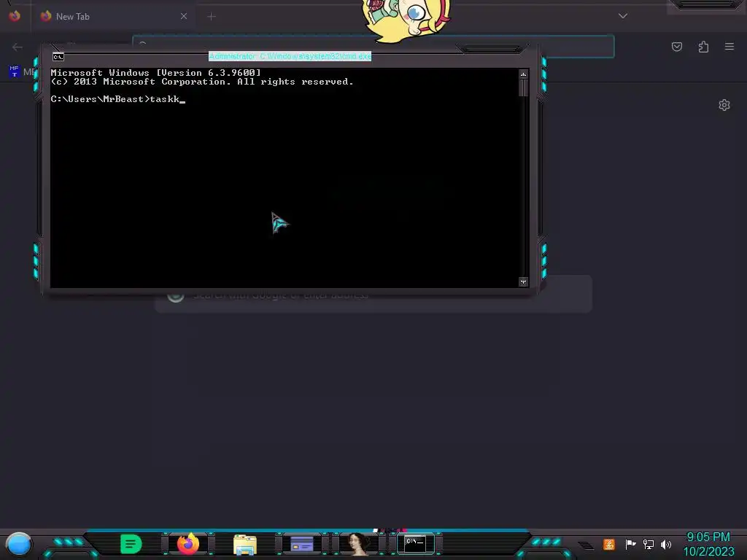This screenshot has width=747, height=560.
Task: Open Firefox extensions puzzle icon
Action: click(x=704, y=47)
